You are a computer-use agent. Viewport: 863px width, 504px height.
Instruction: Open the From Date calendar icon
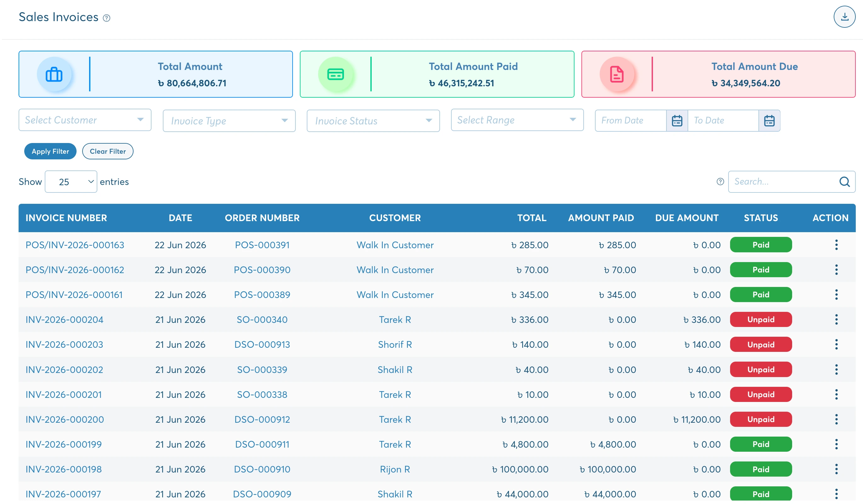[x=677, y=121]
